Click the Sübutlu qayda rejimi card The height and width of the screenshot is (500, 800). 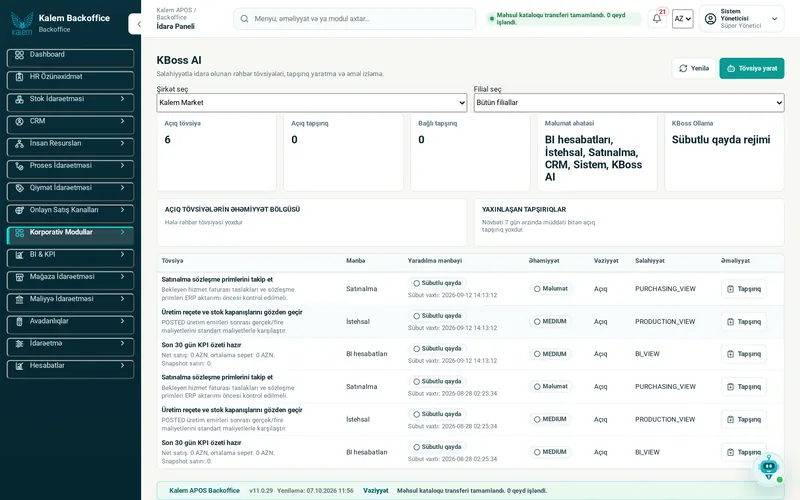click(724, 153)
